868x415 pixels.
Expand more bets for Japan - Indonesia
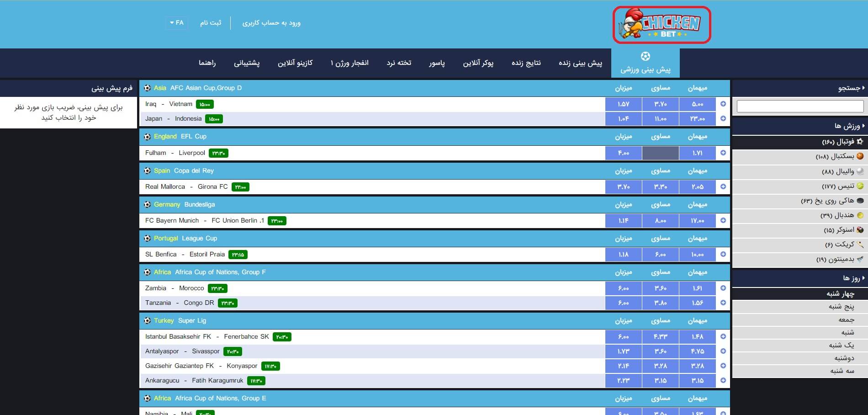pyautogui.click(x=723, y=118)
